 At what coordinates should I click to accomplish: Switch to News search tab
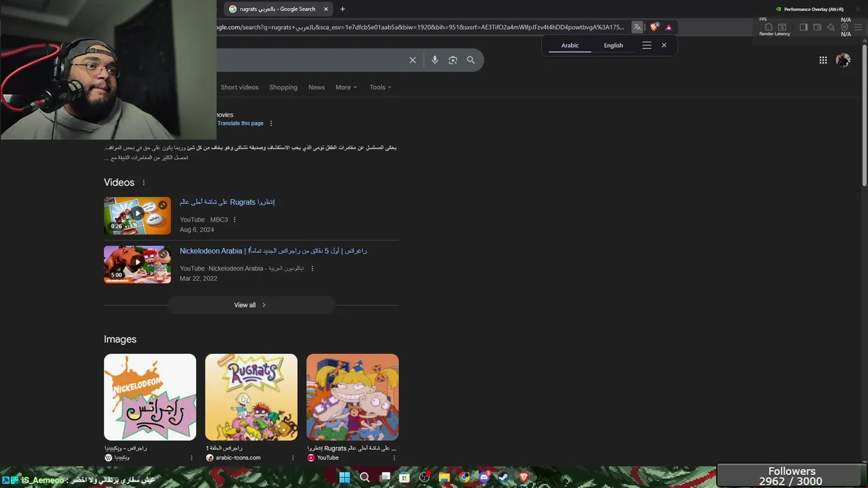pyautogui.click(x=317, y=87)
